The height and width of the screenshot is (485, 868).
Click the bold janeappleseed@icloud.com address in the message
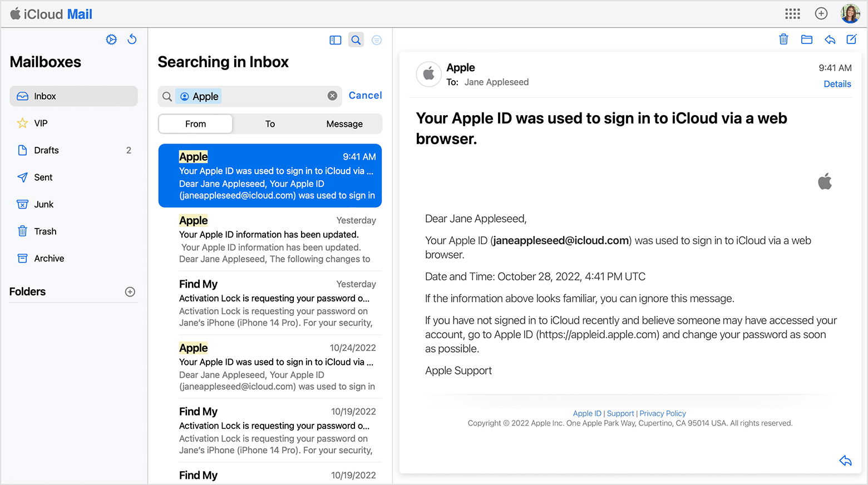click(x=561, y=241)
